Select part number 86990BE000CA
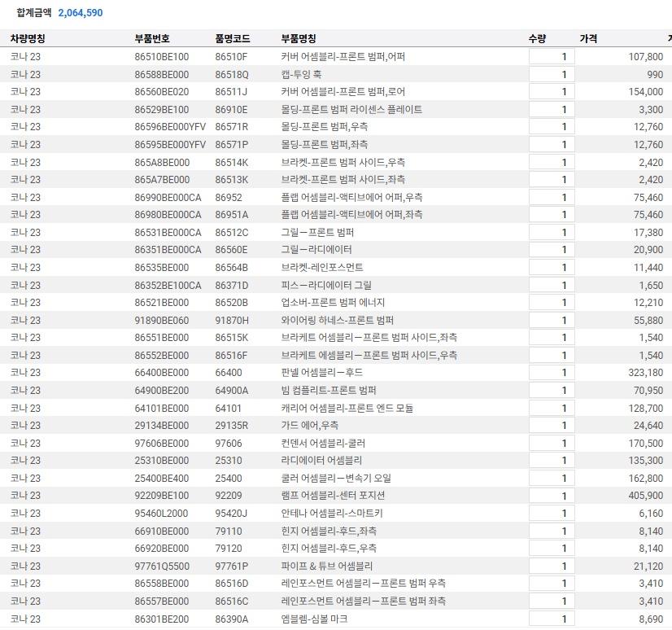The image size is (672, 630). (168, 197)
